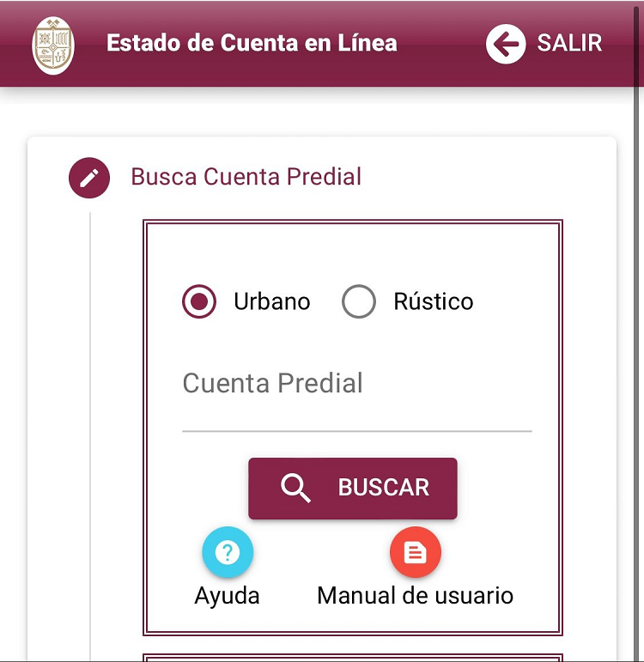The height and width of the screenshot is (662, 644).
Task: Open the red Manual de usuario icon
Action: [x=415, y=552]
